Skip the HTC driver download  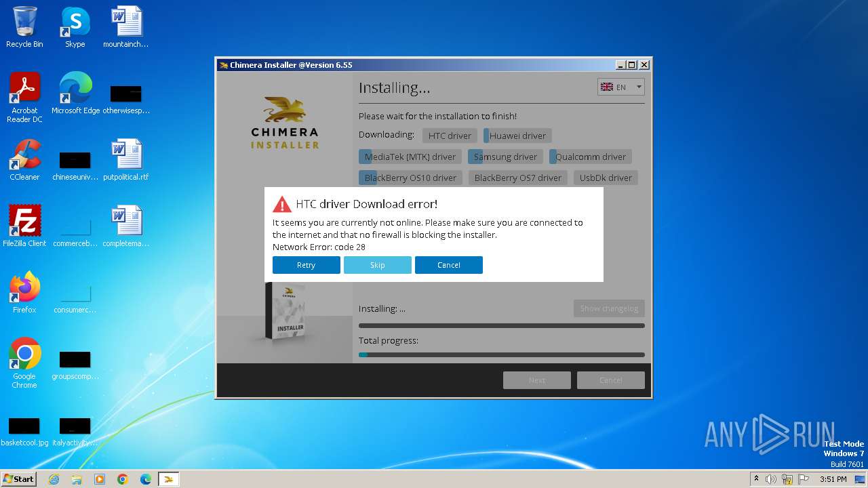tap(377, 265)
